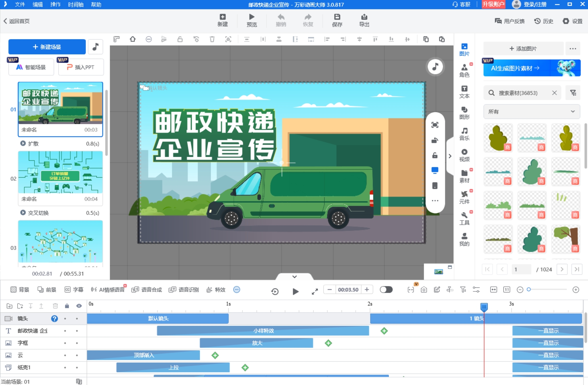The height and width of the screenshot is (385, 588).
Task: Click the 搜索素材 search field
Action: pos(522,93)
